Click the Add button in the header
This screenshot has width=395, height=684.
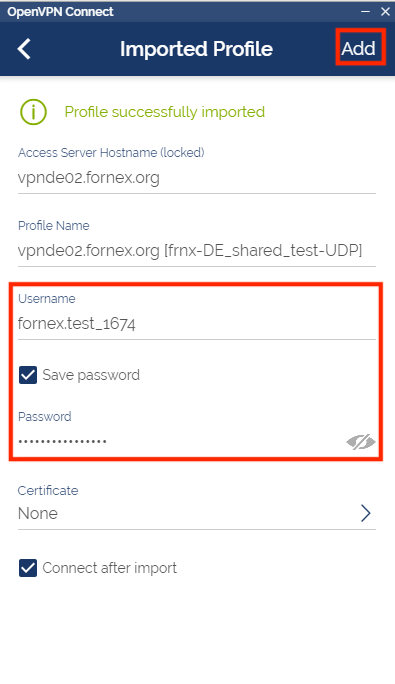tap(358, 48)
